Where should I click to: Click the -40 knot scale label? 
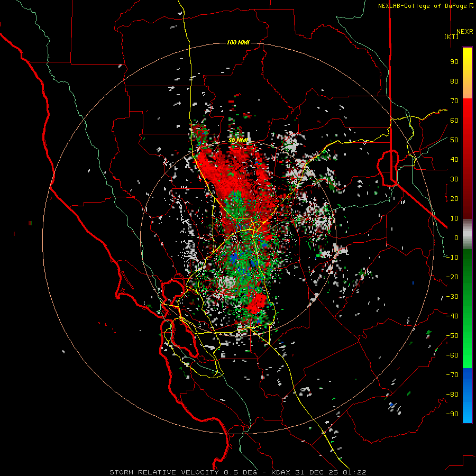point(452,316)
